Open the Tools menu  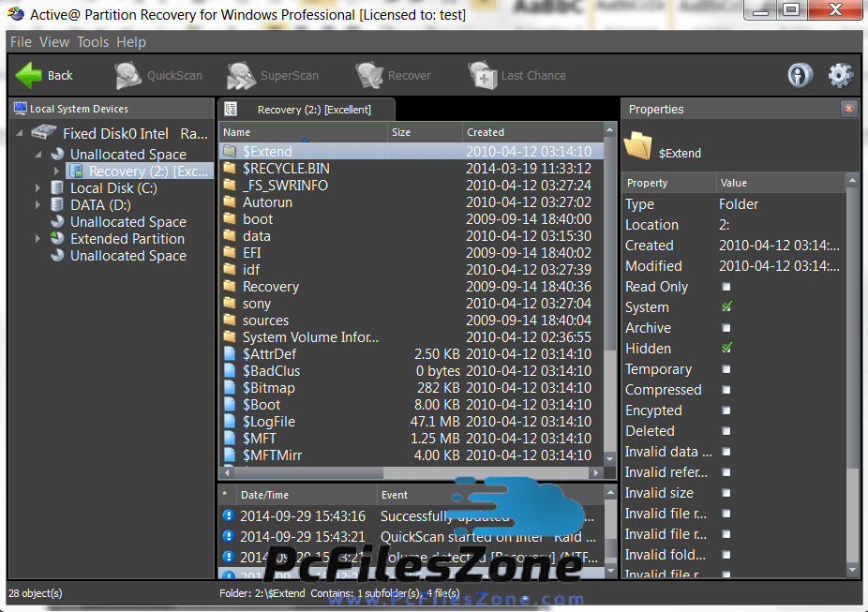93,42
